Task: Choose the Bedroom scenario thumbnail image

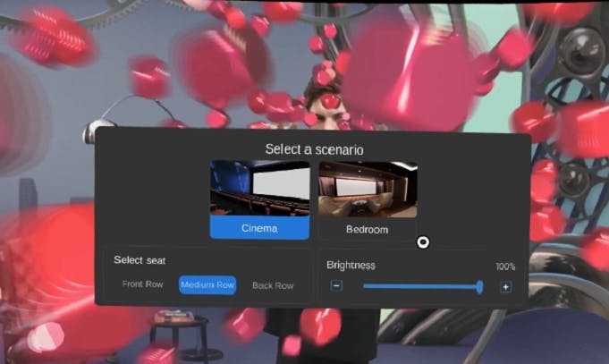Action: (x=368, y=189)
